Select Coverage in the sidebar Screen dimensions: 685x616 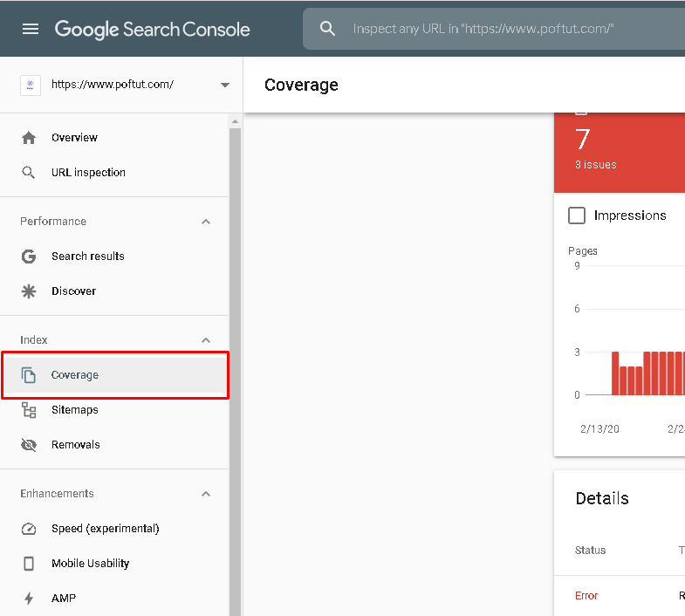click(115, 375)
